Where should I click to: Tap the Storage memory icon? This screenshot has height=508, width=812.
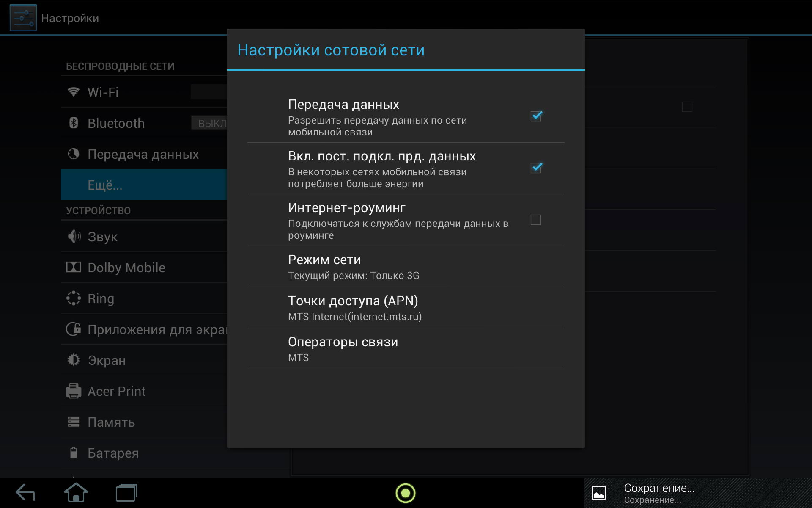(x=74, y=422)
